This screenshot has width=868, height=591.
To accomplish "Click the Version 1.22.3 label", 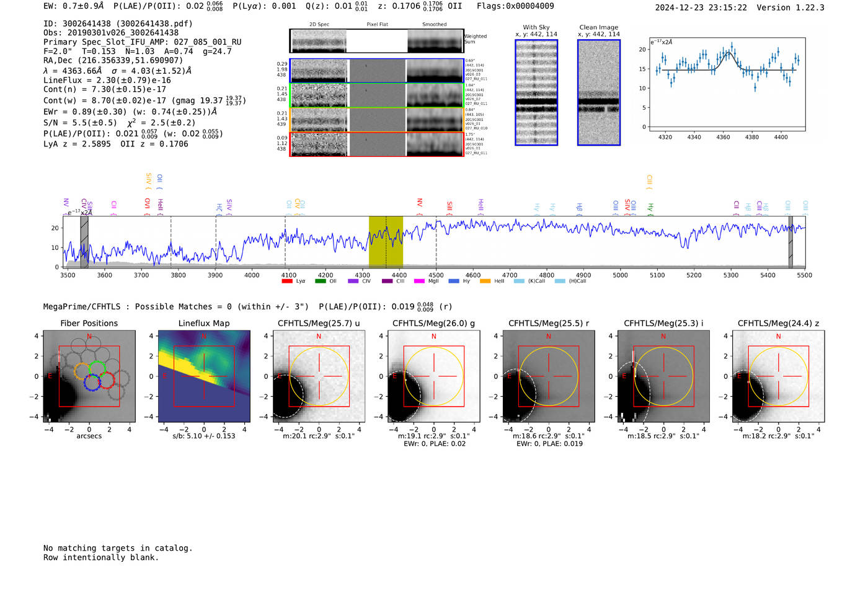I will tap(790, 8).
